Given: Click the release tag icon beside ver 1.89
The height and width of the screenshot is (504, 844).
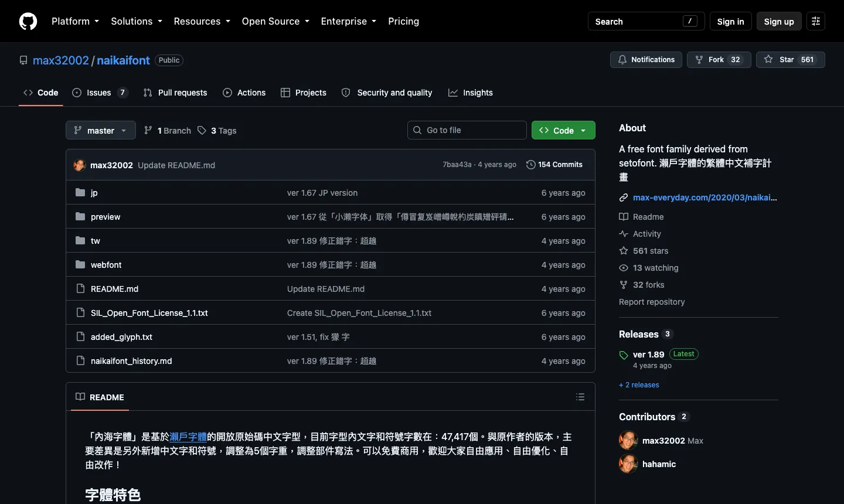Looking at the screenshot, I should tap(624, 355).
